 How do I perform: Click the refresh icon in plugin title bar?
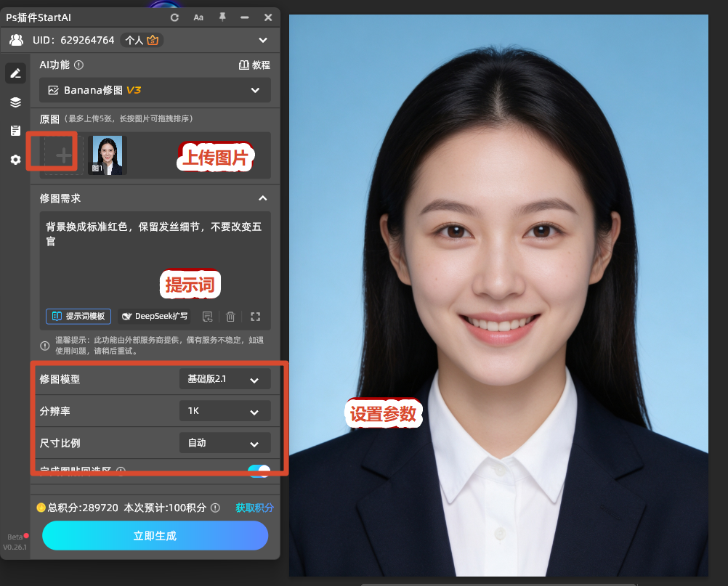[x=174, y=17]
